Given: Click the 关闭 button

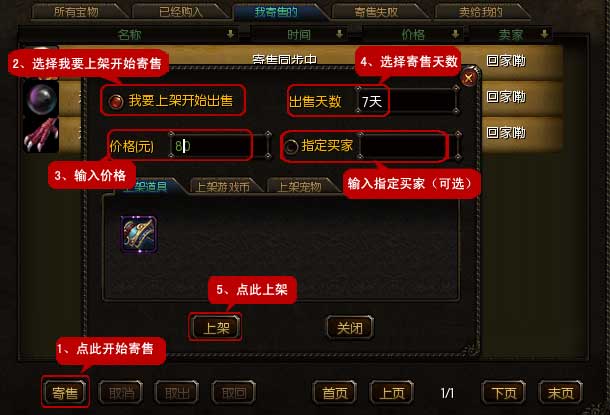Looking at the screenshot, I should (x=350, y=328).
